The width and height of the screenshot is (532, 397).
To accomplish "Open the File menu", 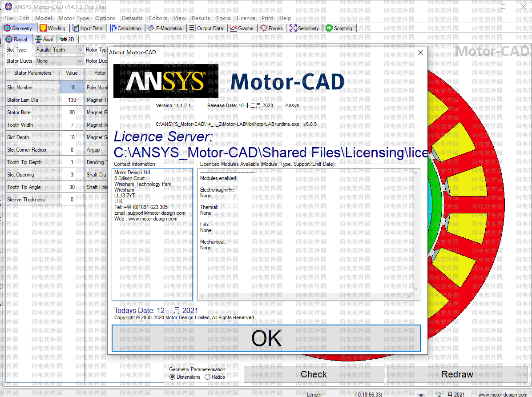I will point(8,18).
